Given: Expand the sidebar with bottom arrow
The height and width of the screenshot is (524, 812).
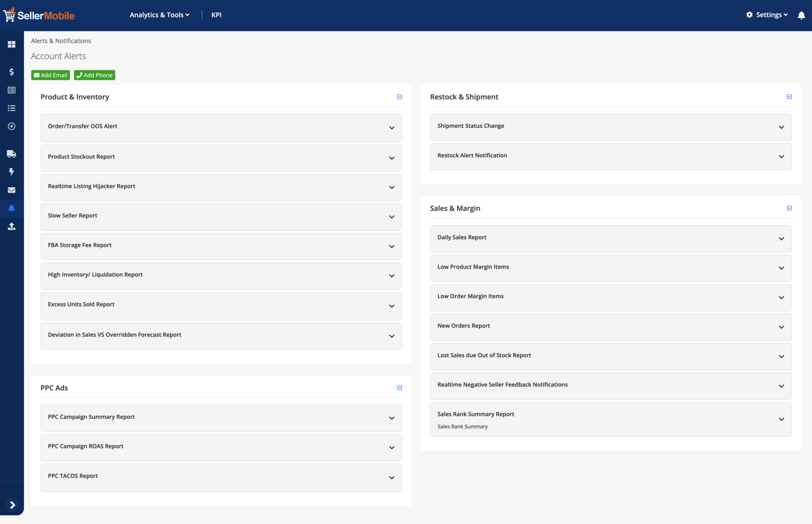Looking at the screenshot, I should tap(12, 505).
